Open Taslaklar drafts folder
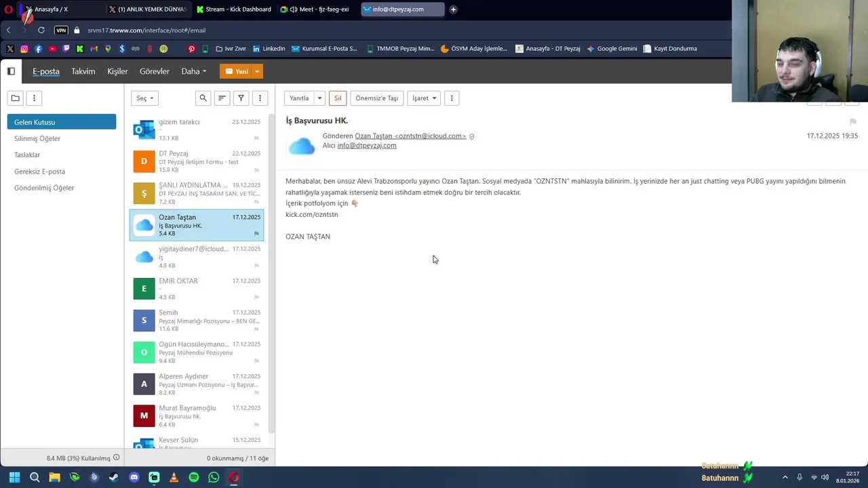Image resolution: width=868 pixels, height=488 pixels. click(27, 155)
